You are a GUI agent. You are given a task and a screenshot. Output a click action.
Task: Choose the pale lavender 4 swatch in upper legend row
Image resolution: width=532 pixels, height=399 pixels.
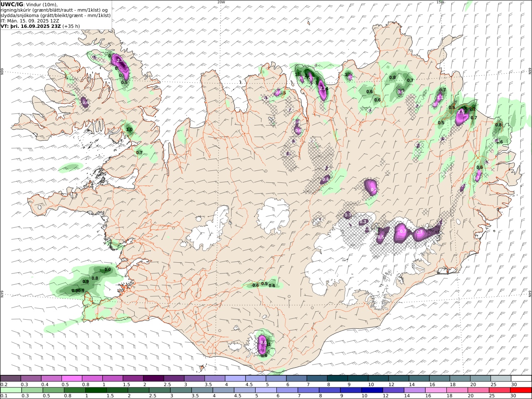tap(235, 378)
